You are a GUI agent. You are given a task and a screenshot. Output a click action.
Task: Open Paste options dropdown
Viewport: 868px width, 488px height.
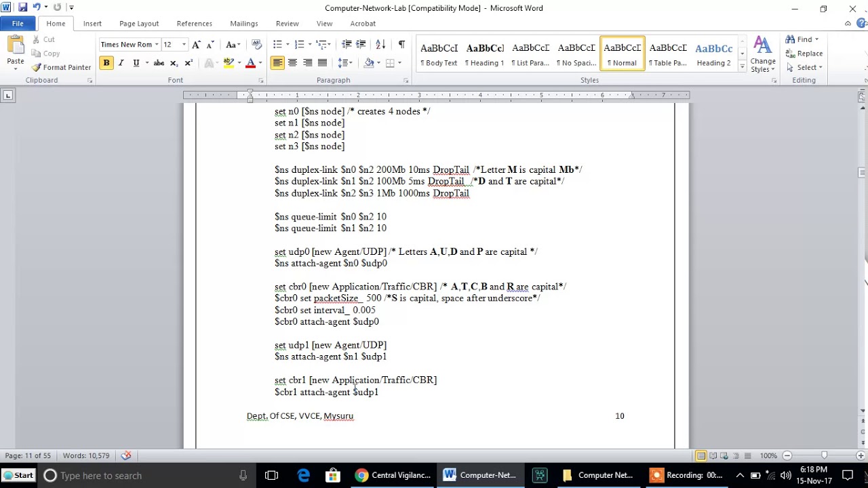(x=16, y=68)
